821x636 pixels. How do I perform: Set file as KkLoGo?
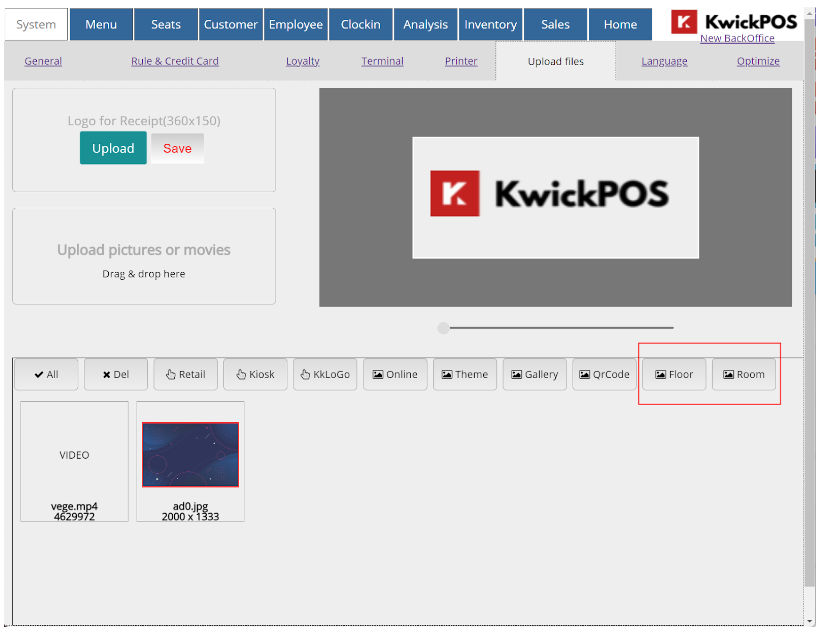[325, 374]
